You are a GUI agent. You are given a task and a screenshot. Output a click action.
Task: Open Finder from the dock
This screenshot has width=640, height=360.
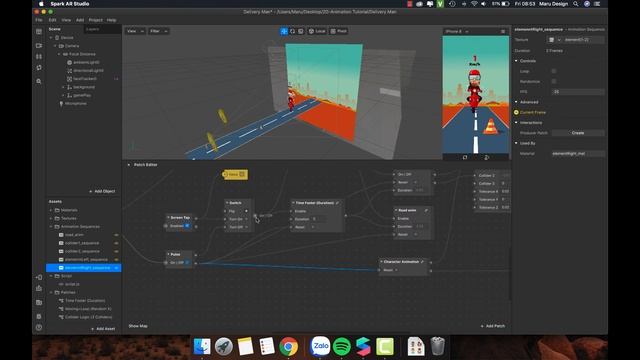click(202, 347)
